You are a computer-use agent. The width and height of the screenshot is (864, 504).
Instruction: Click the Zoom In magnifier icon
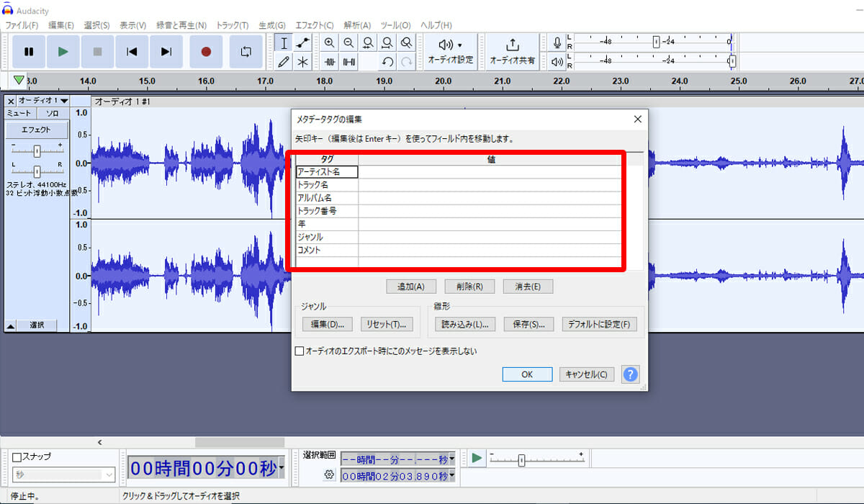(x=329, y=43)
